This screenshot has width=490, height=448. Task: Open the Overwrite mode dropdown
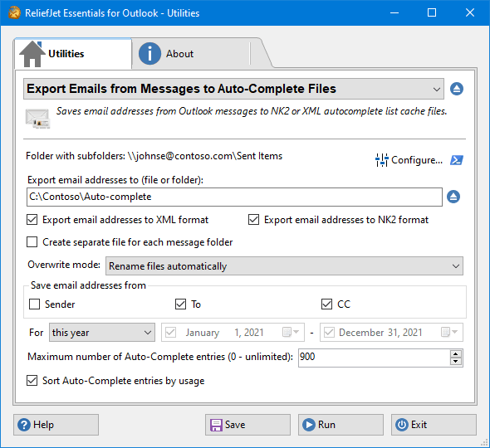[x=284, y=266]
